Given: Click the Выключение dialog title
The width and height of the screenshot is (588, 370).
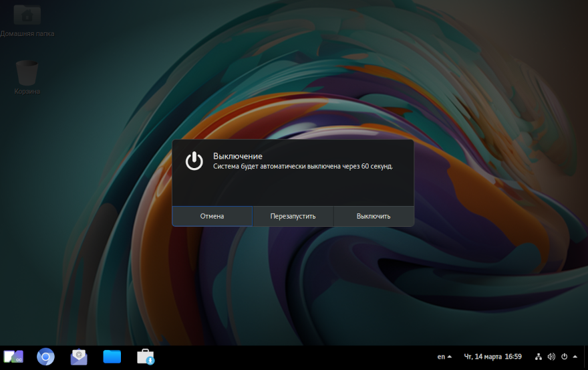Looking at the screenshot, I should tap(238, 156).
